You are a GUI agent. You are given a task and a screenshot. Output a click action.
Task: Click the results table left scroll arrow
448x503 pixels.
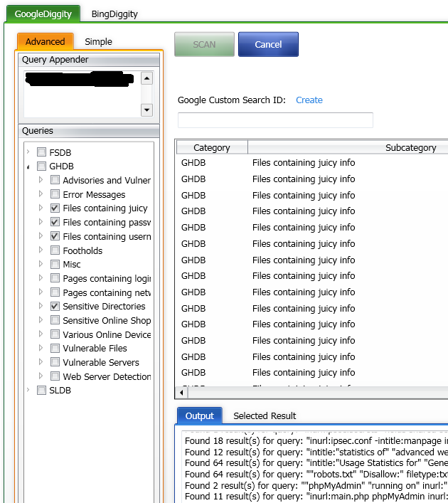pos(181,392)
